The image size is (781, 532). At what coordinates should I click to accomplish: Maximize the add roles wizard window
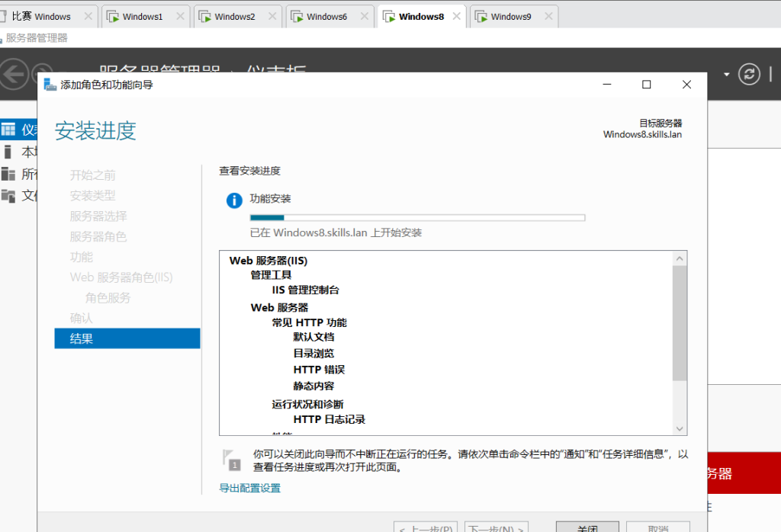coord(647,85)
